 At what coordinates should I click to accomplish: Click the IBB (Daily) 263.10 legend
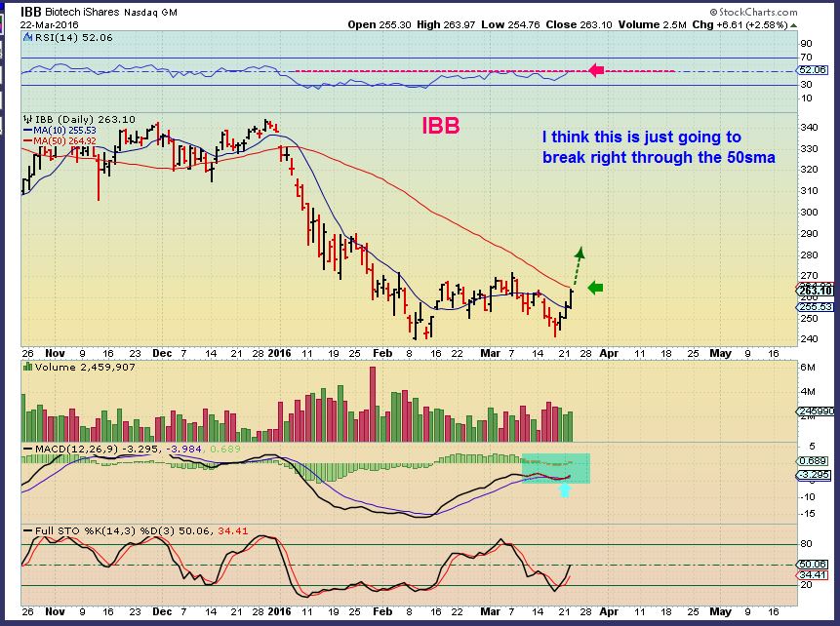coord(85,119)
